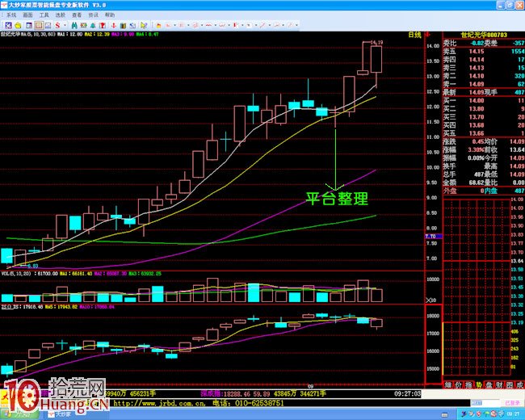This screenshot has height=420, width=525.
Task: Click the stock title 世纪光华000703
Action: click(484, 35)
